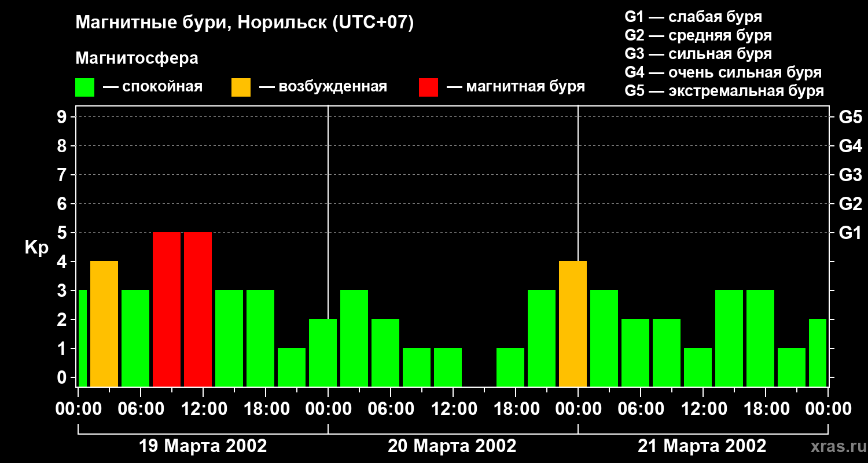868x463 pixels.
Task: Click the G5 tick label on the right axis
Action: pos(850,117)
